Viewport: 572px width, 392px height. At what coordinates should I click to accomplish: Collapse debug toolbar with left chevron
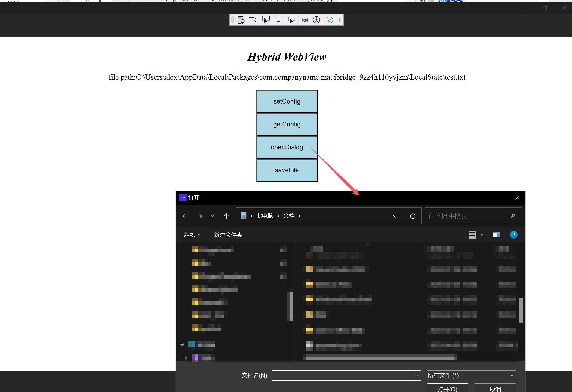point(340,20)
